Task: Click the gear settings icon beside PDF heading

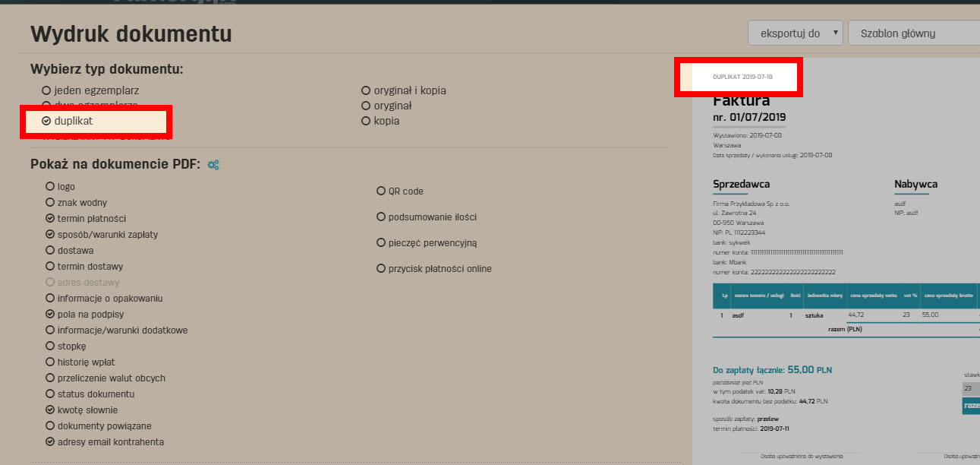Action: click(x=214, y=165)
